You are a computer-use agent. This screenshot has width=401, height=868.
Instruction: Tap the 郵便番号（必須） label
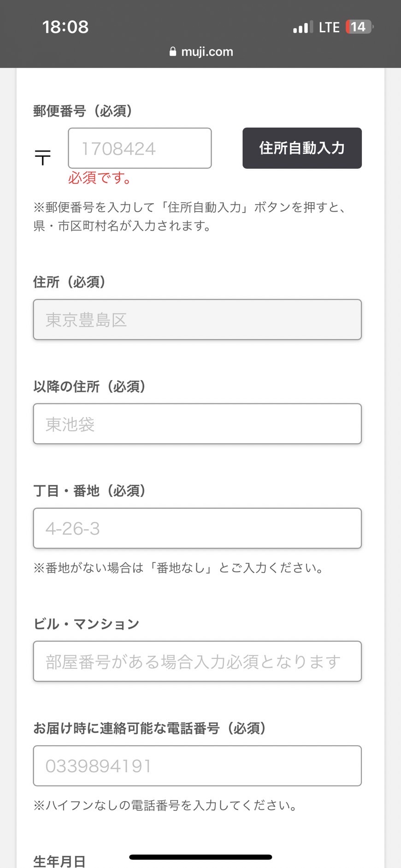(83, 111)
